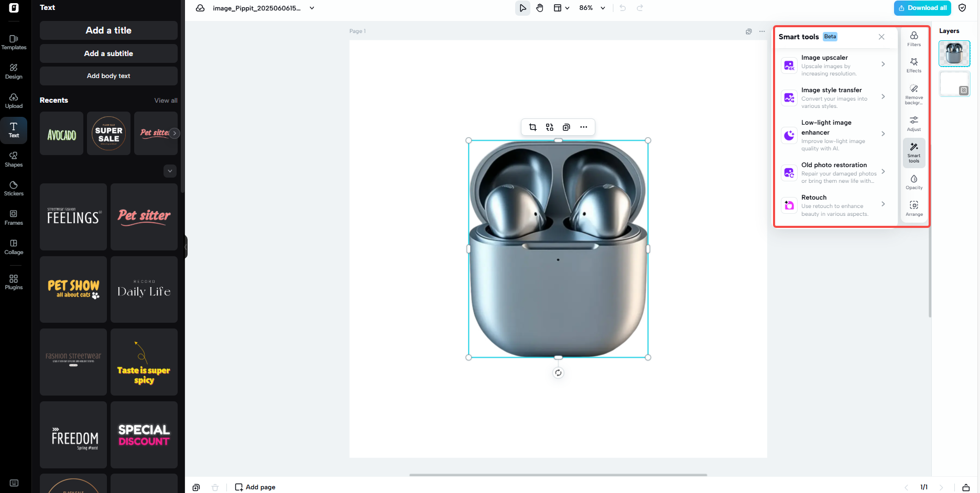Open Page 1 more options menu
This screenshot has width=980, height=493.
(x=762, y=31)
